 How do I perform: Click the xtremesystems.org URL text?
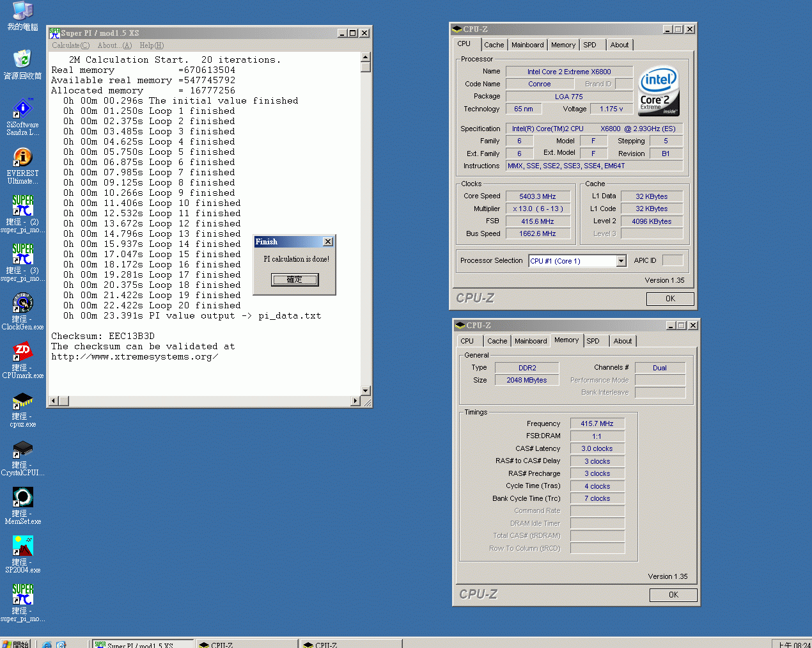pos(134,357)
